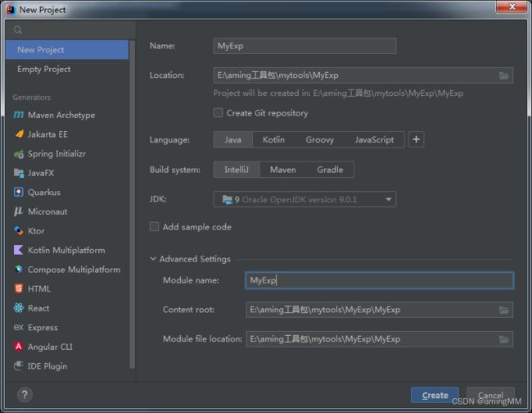The width and height of the screenshot is (532, 413).
Task: Choose Maven build system
Action: click(x=283, y=170)
